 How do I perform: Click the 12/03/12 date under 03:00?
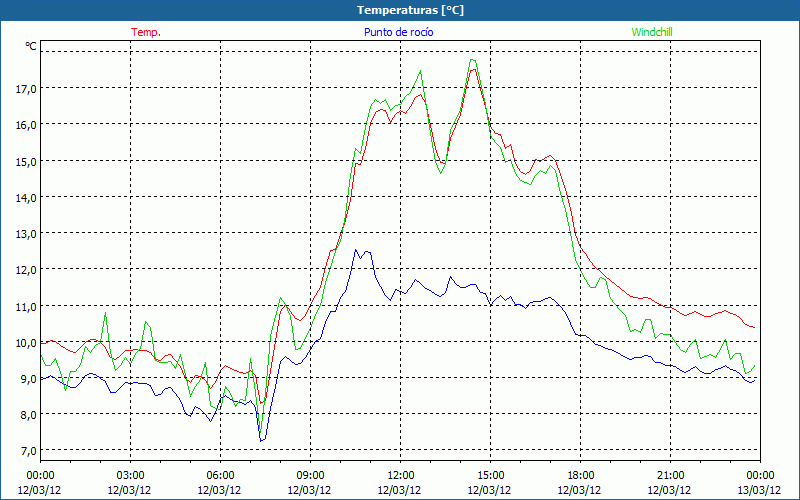pos(129,490)
